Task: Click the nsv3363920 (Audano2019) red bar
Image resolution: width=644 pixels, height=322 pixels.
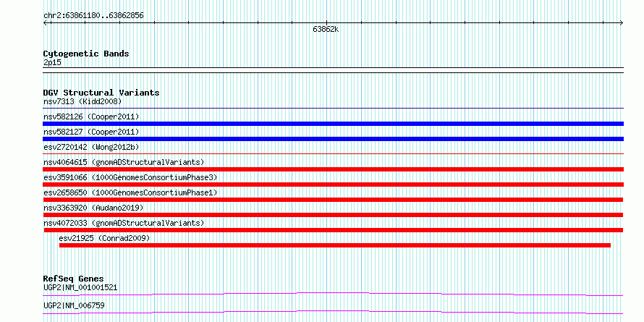Action: (333, 215)
